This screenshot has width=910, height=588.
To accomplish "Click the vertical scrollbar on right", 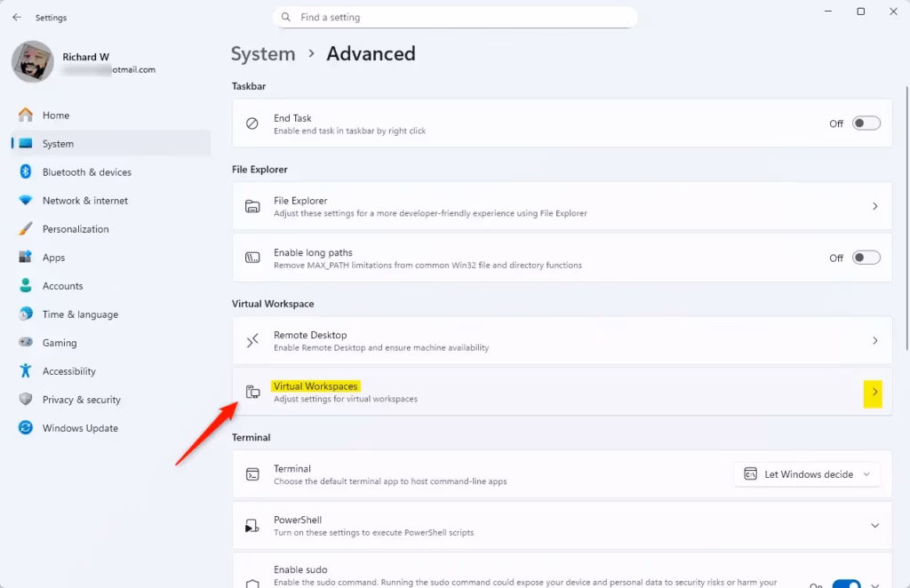I will 907,218.
